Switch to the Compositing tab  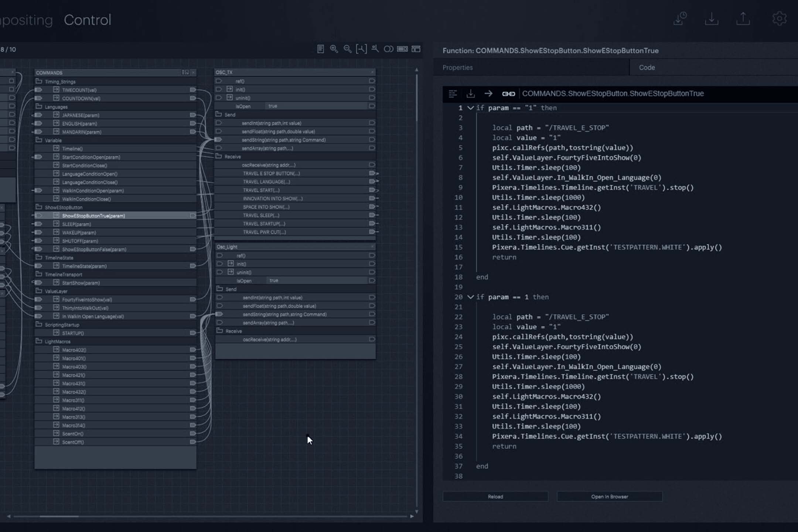coord(26,20)
